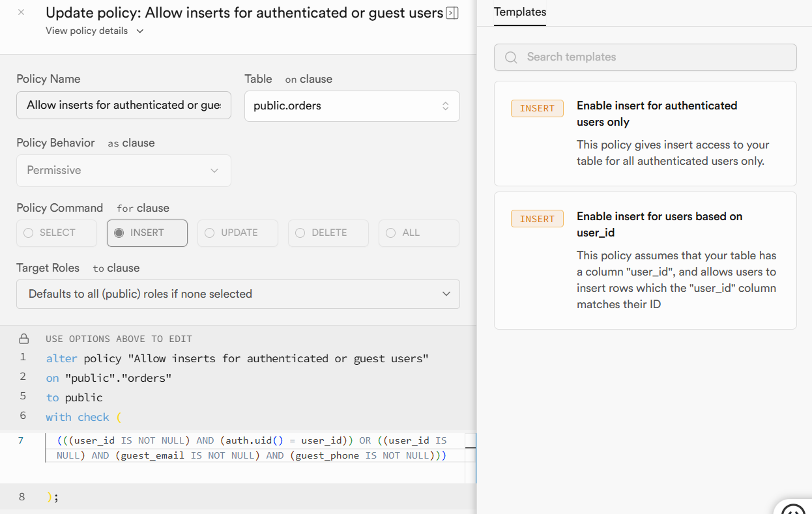The height and width of the screenshot is (514, 812).
Task: Click the INSERT badge for user_id template
Action: click(537, 220)
